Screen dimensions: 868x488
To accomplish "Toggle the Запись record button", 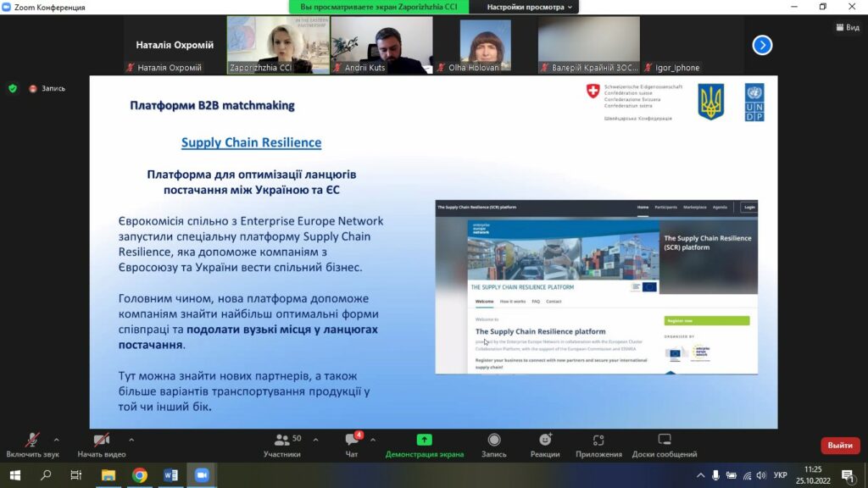I will point(494,446).
